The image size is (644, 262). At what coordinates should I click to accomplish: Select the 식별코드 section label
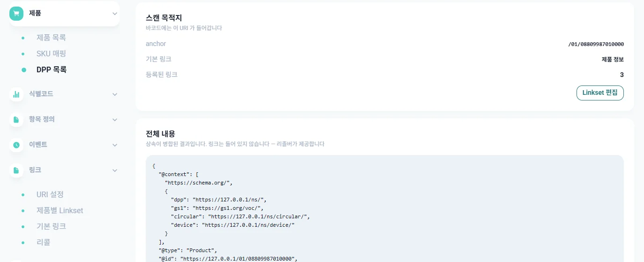41,94
